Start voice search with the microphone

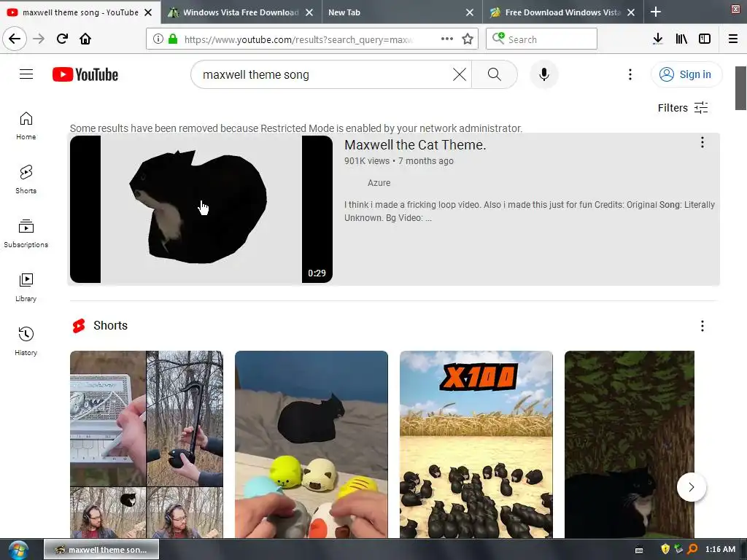coord(543,74)
